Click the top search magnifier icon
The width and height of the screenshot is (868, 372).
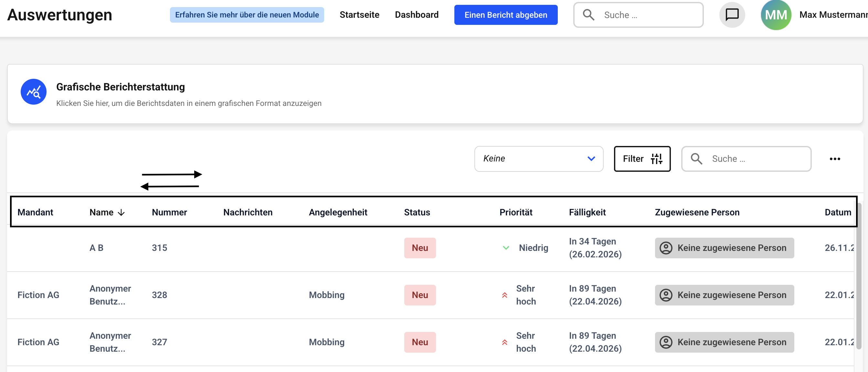coord(588,15)
